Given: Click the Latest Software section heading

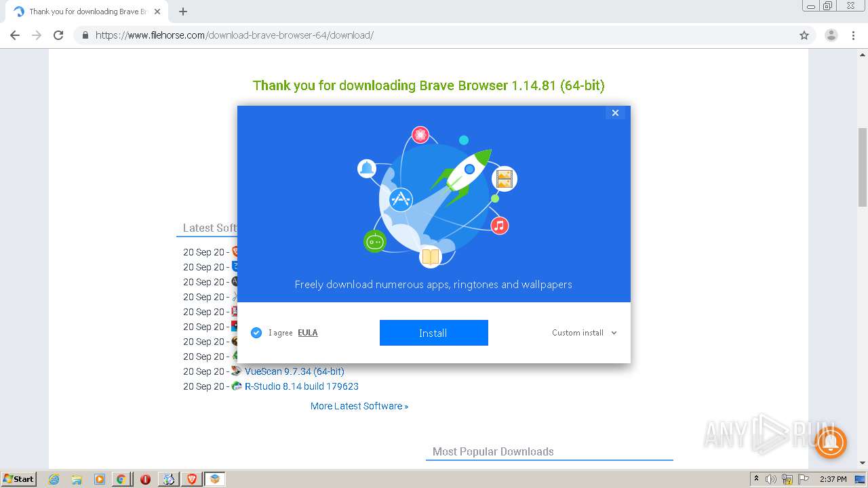Looking at the screenshot, I should coord(210,228).
